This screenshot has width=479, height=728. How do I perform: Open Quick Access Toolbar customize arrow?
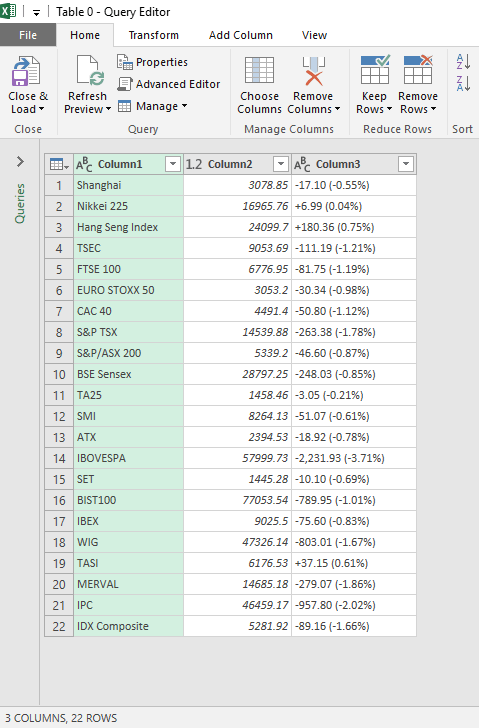tap(36, 13)
